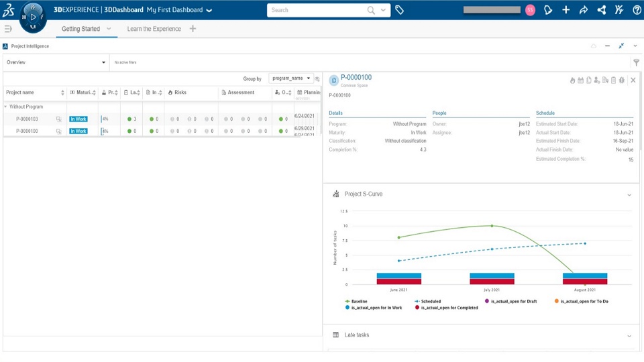
Task: Toggle the left sidebar menu icon
Action: pos(8,29)
